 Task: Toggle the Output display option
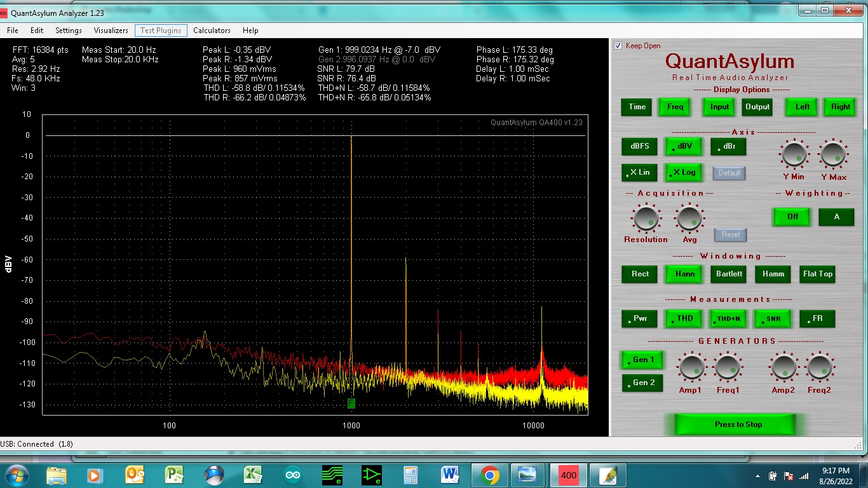[757, 107]
